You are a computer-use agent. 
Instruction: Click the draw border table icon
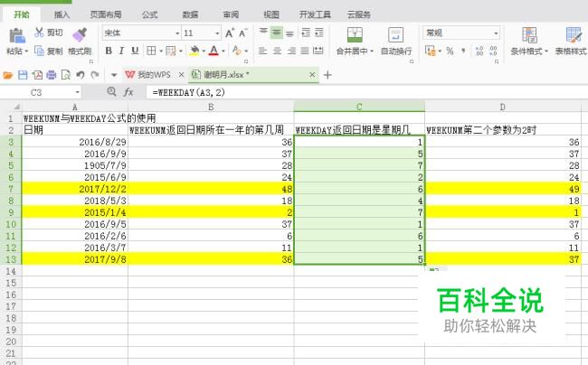[x=171, y=51]
